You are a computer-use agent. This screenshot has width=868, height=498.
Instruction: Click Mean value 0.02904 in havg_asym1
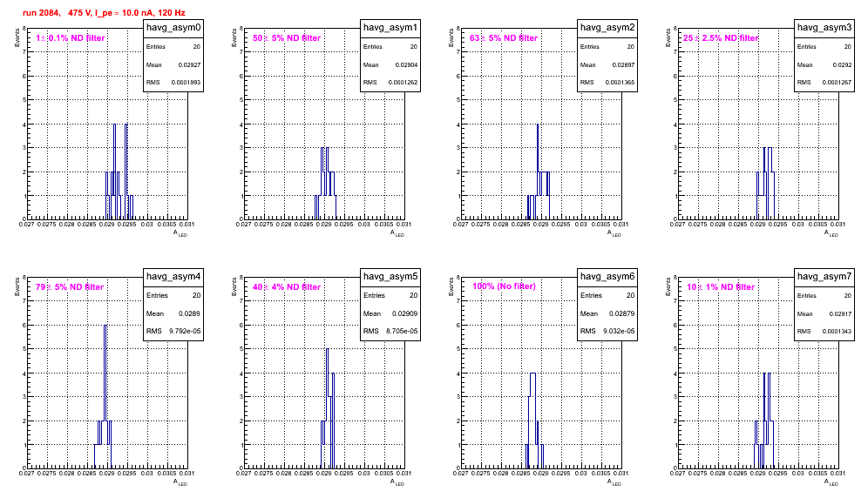(x=406, y=64)
